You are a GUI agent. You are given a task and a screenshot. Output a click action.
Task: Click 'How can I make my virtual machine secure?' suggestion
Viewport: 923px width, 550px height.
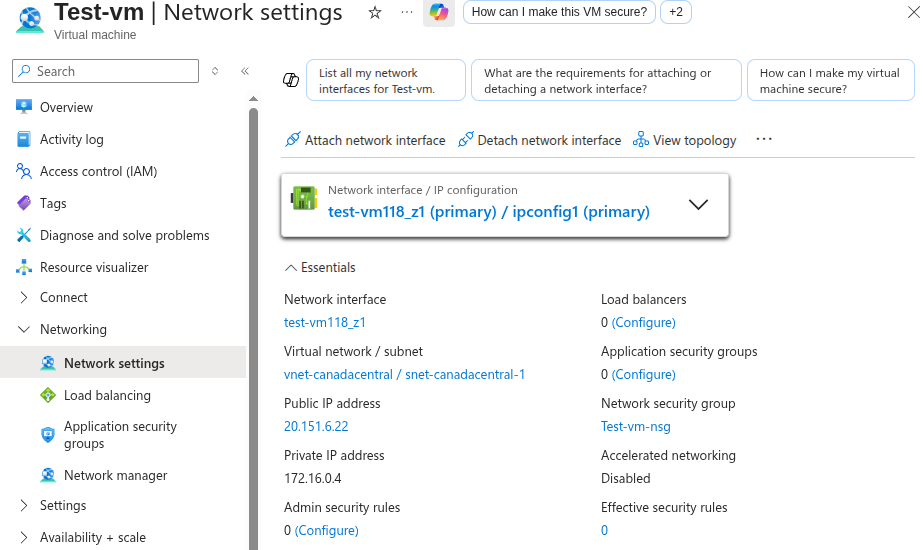coord(831,80)
